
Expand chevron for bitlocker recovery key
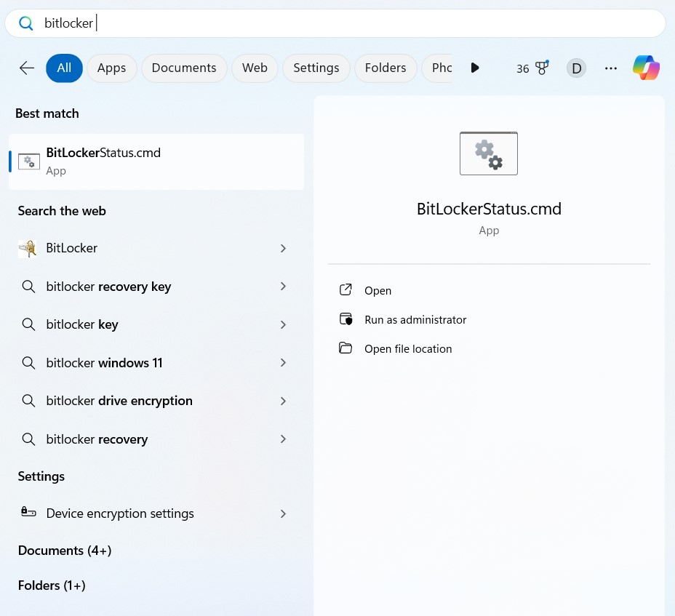coord(283,287)
